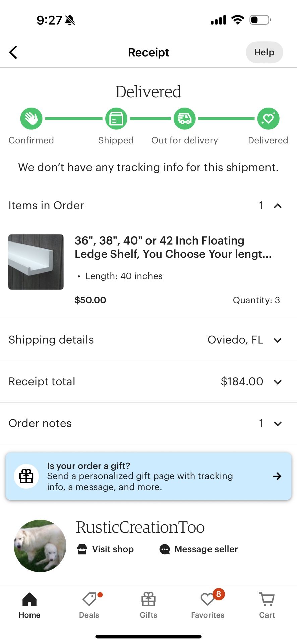Viewport: 297px width, 644px height.
Task: Tap the back arrow icon
Action: pyautogui.click(x=13, y=52)
